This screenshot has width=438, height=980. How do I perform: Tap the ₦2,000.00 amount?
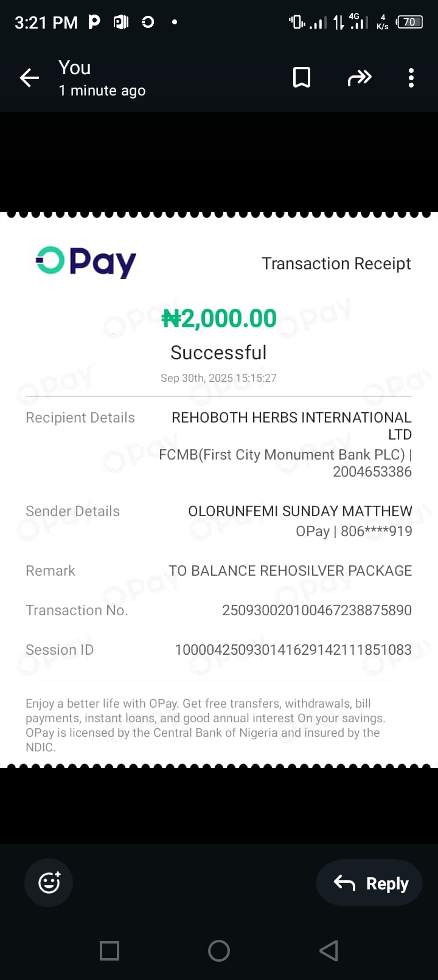point(219,319)
